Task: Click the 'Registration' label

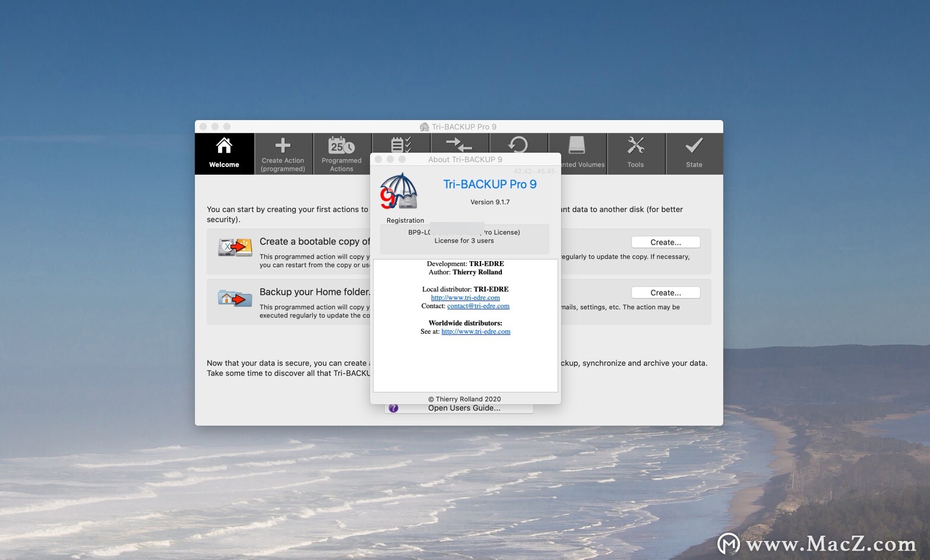Action: tap(405, 220)
